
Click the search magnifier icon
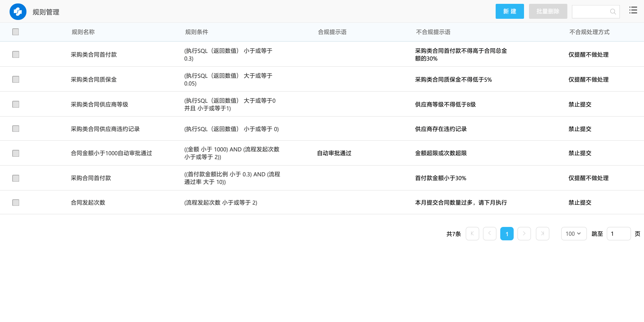(613, 12)
